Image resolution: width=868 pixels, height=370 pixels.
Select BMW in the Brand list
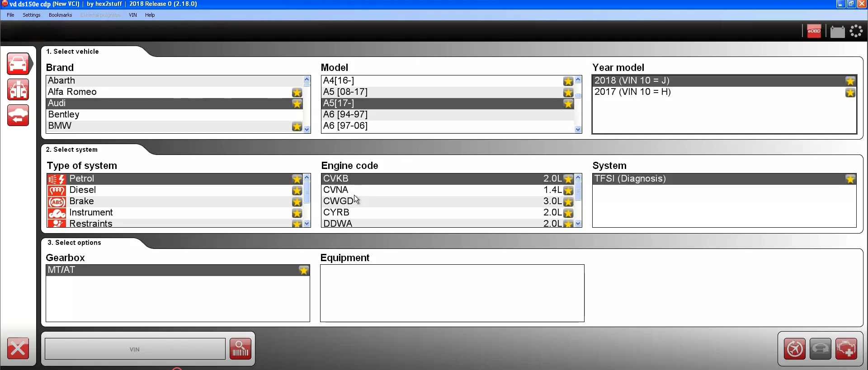coord(175,126)
